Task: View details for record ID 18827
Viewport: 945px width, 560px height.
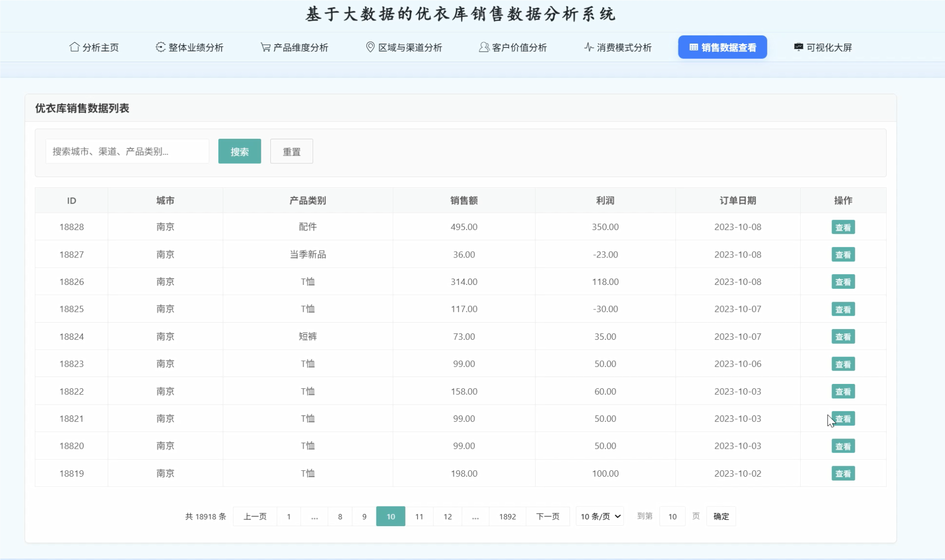Action: (843, 255)
